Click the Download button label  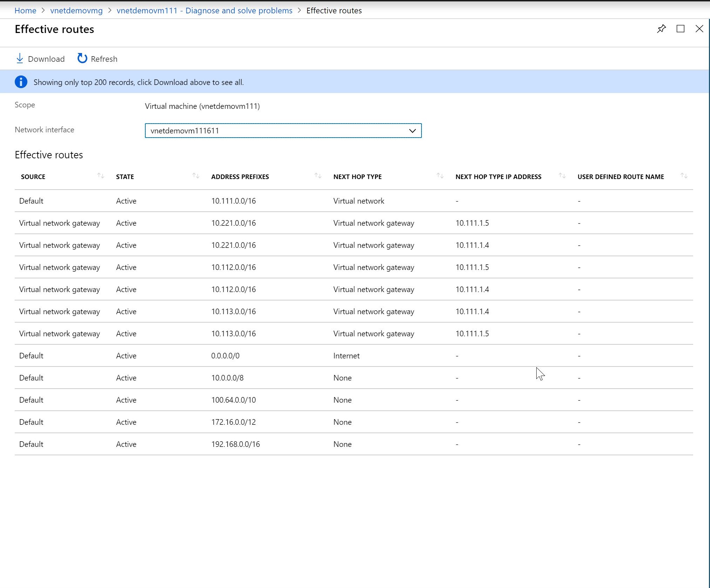tap(46, 59)
